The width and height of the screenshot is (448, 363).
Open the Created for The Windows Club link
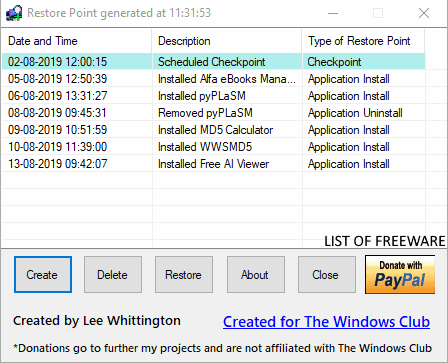coord(326,322)
